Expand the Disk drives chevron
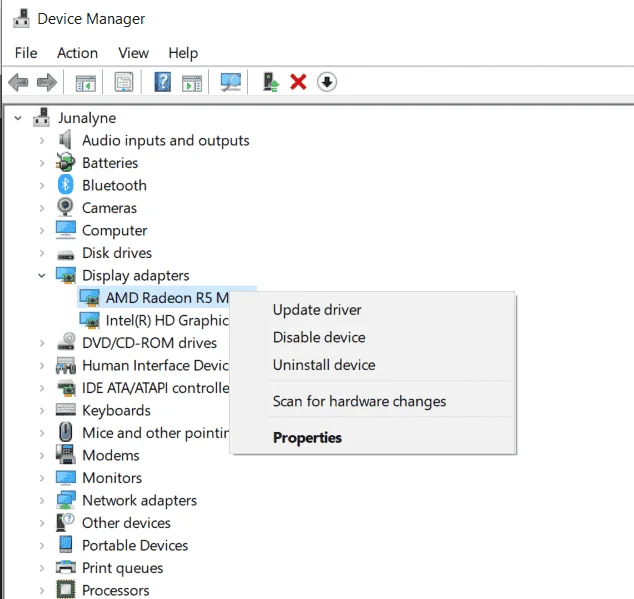 (x=42, y=253)
